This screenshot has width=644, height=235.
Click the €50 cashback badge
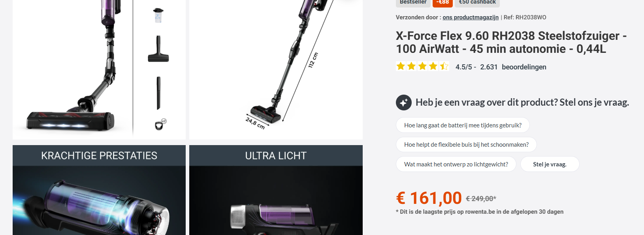[477, 2]
